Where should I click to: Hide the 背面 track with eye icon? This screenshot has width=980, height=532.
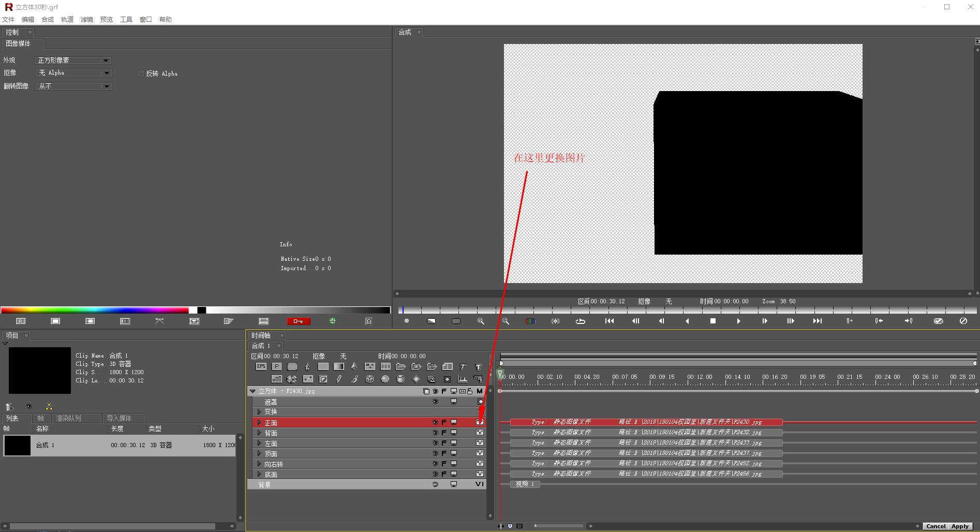click(x=435, y=433)
